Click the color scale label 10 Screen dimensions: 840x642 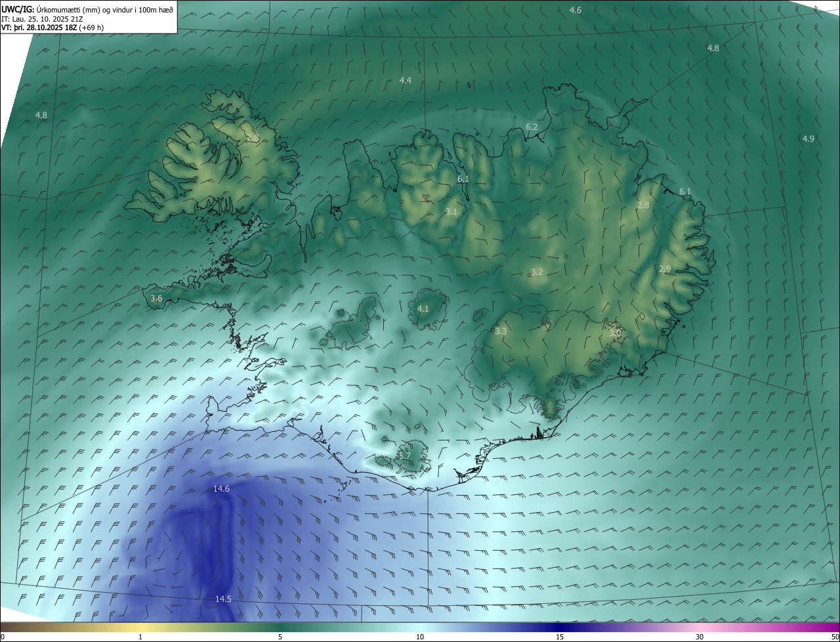click(420, 637)
